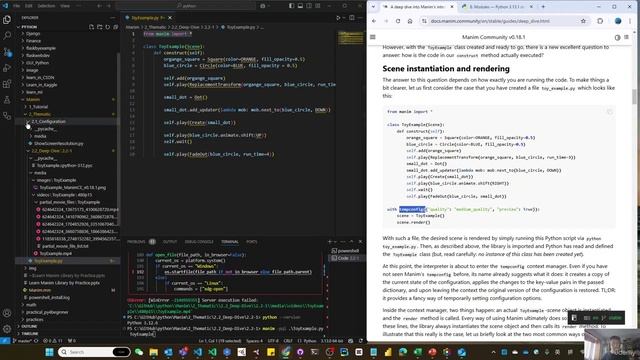
Task: Click the browser back button
Action: point(374,21)
